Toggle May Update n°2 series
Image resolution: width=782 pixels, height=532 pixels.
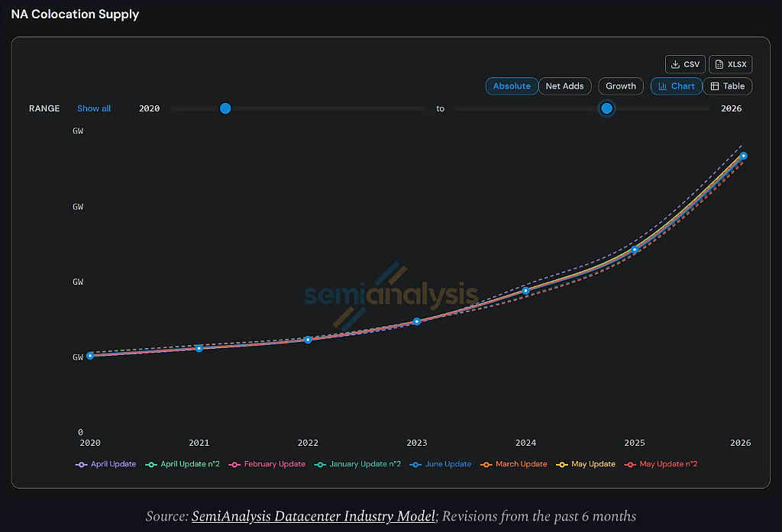tap(661, 464)
